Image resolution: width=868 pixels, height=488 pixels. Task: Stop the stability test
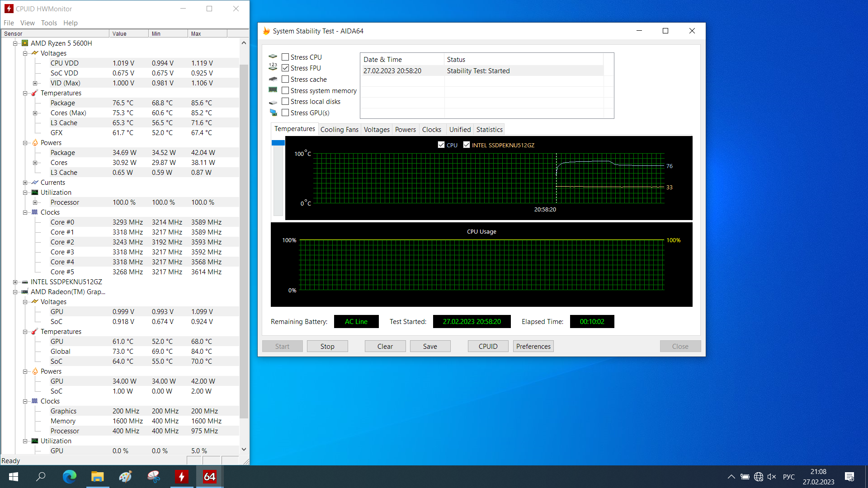coord(327,346)
